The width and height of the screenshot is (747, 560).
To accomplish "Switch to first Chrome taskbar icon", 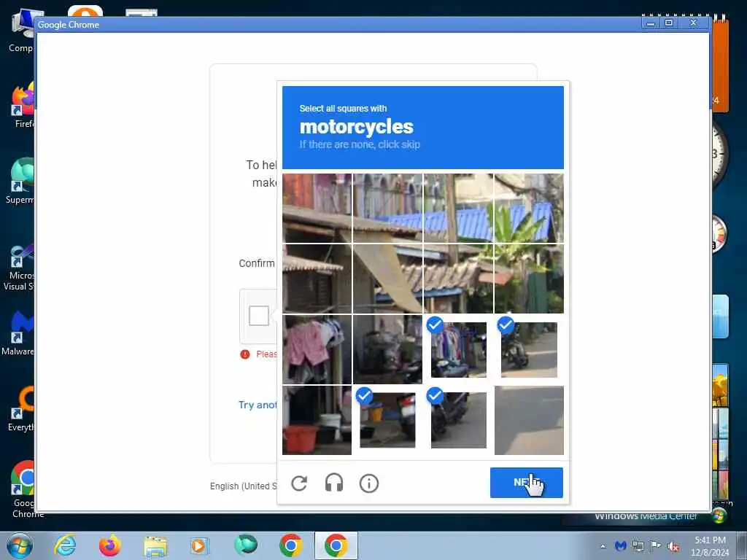I will (291, 545).
